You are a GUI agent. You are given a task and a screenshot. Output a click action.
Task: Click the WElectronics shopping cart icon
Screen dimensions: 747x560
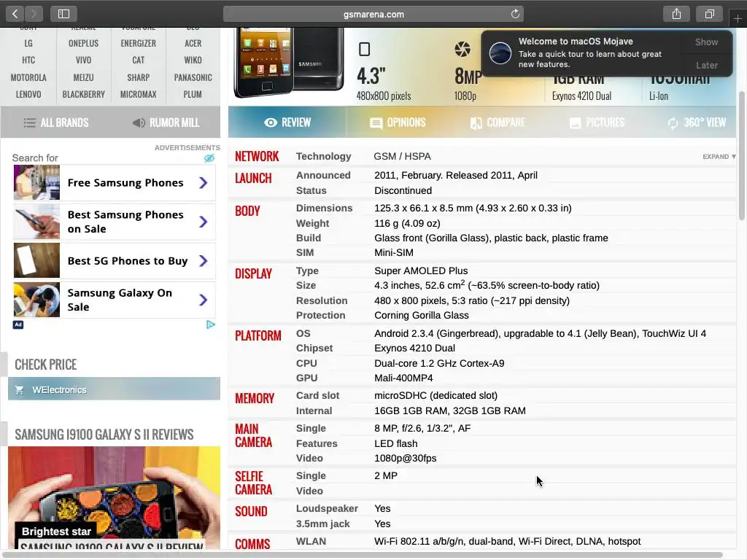(20, 389)
